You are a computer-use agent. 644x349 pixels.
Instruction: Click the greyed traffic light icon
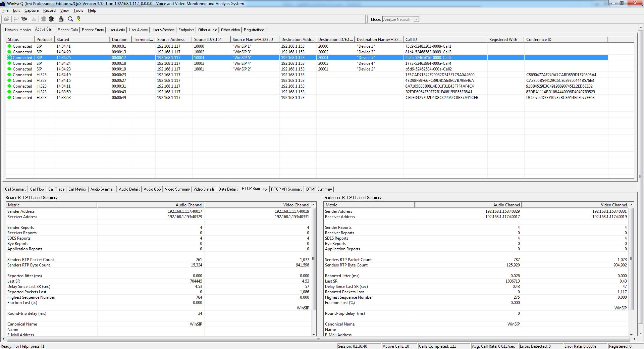point(44,19)
